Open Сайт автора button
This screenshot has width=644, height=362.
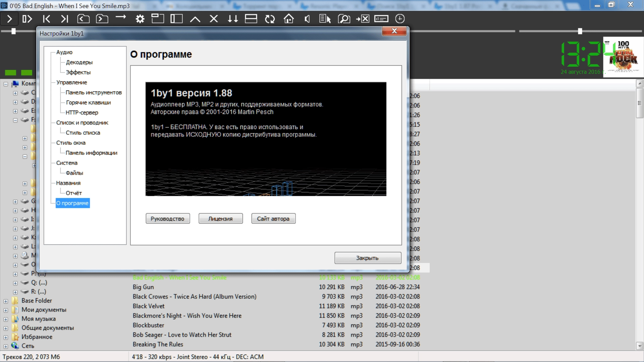(x=273, y=219)
